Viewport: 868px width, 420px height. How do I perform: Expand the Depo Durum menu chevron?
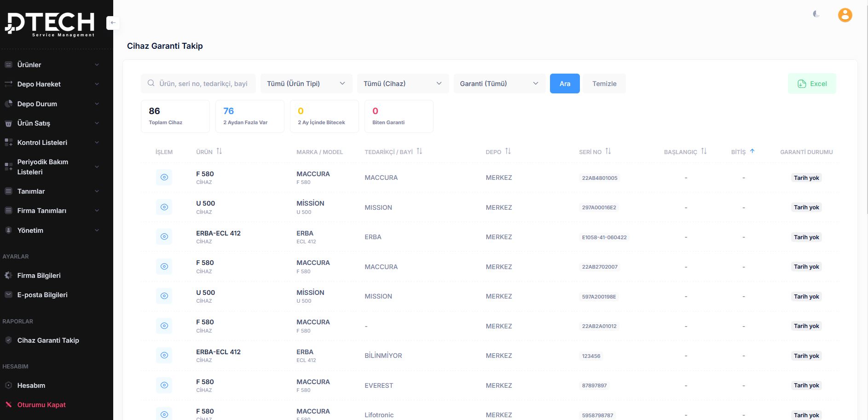(x=97, y=104)
